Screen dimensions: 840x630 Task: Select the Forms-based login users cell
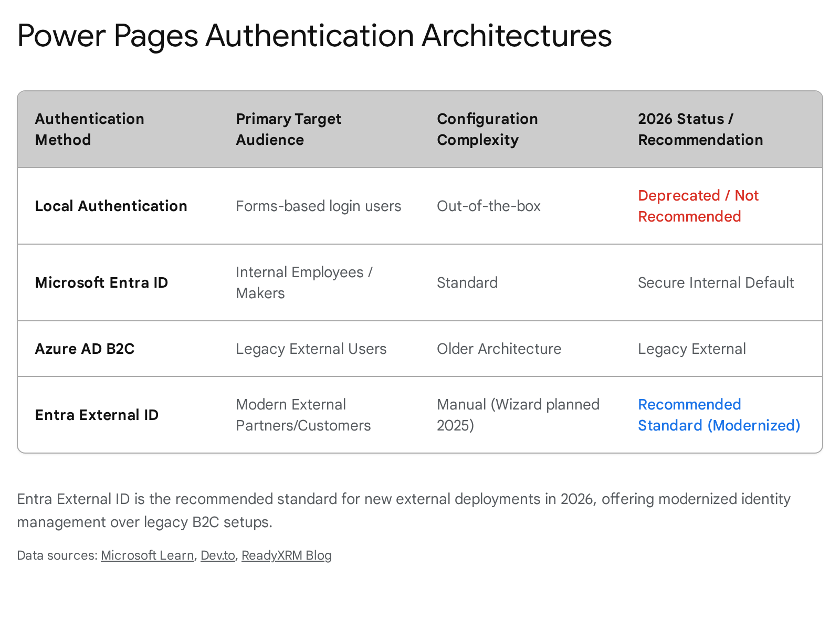pyautogui.click(x=318, y=206)
